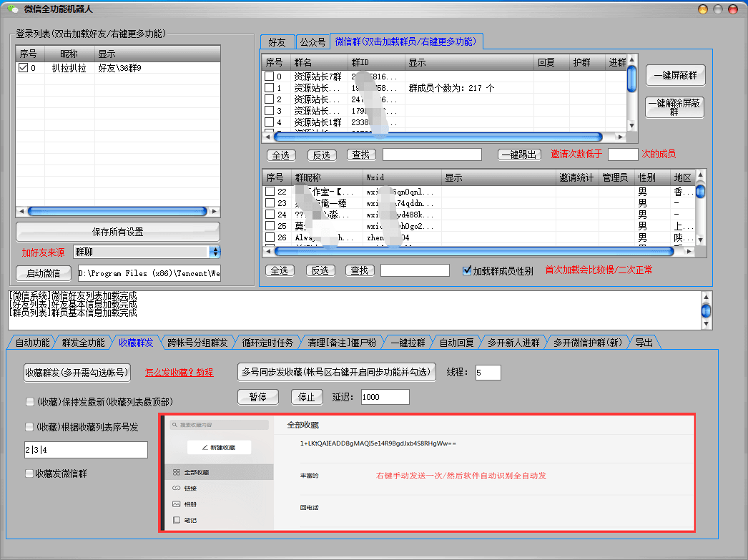
Task: Tick checkbox for account 扒拉扒拉
Action: (23, 68)
